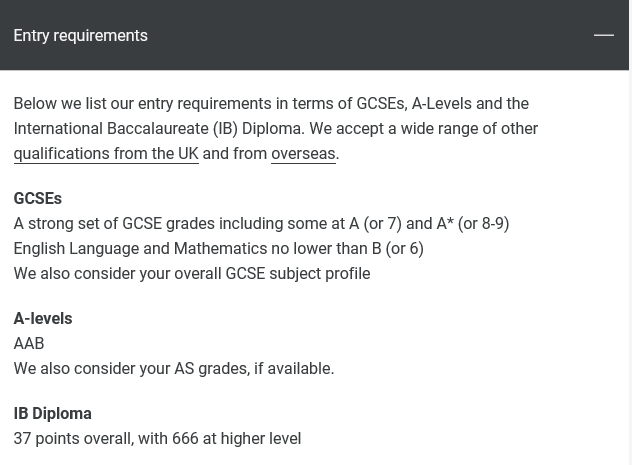Click the A* (or 8-9) grade text
Image resolution: width=632 pixels, height=465 pixels.
pyautogui.click(x=473, y=223)
